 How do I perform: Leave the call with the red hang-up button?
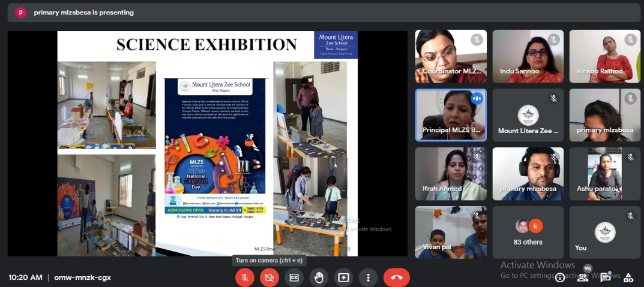[x=396, y=277]
